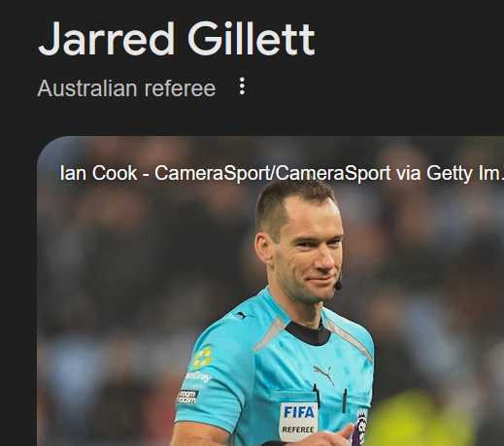The width and height of the screenshot is (504, 446).
Task: Click the headset microphone by the mouth
Action: 338,286
